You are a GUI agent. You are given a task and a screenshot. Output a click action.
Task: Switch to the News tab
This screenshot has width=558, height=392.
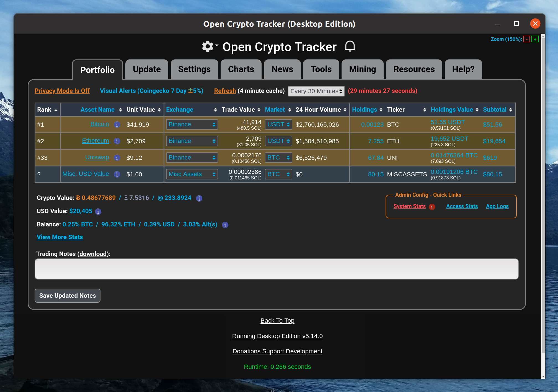pyautogui.click(x=282, y=69)
